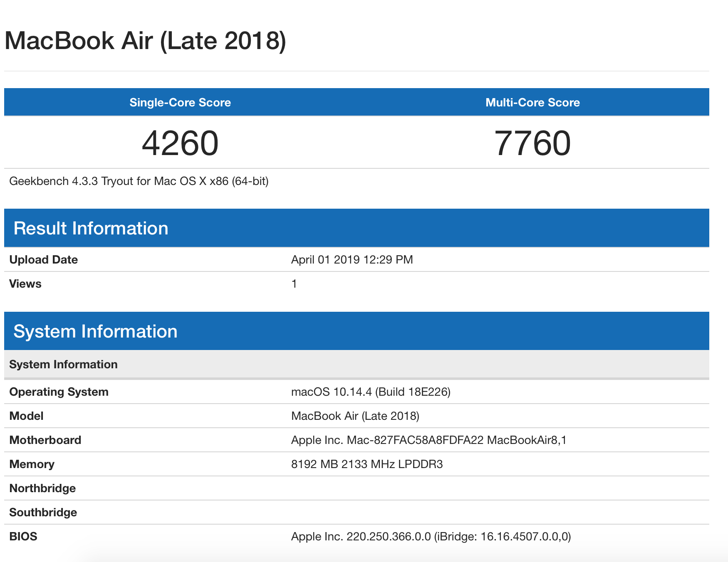Select the Apple Inc. 220.250.366.0.0 BIOS value
The height and width of the screenshot is (562, 728).
point(431,537)
